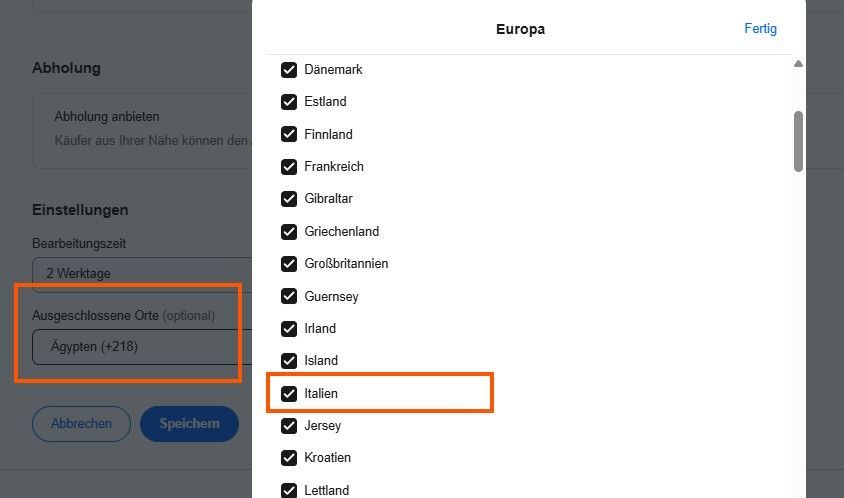Toggle the Finnland checkbox
Image resolution: width=844 pixels, height=498 pixels.
point(289,134)
